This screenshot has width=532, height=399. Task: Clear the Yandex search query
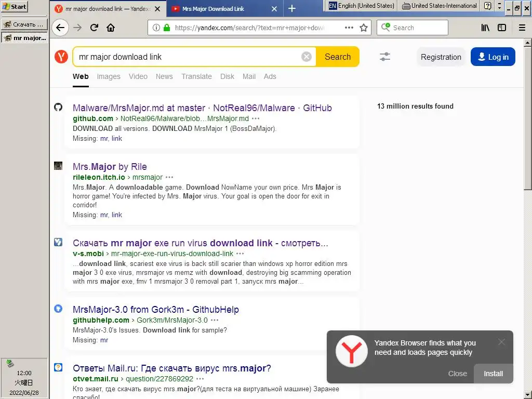point(307,57)
